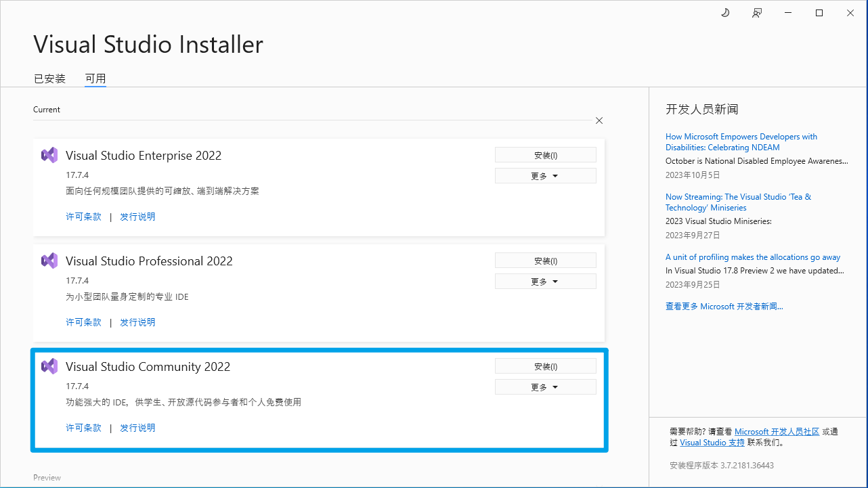Click the Current section label
Viewport: 868px width, 488px height.
47,110
